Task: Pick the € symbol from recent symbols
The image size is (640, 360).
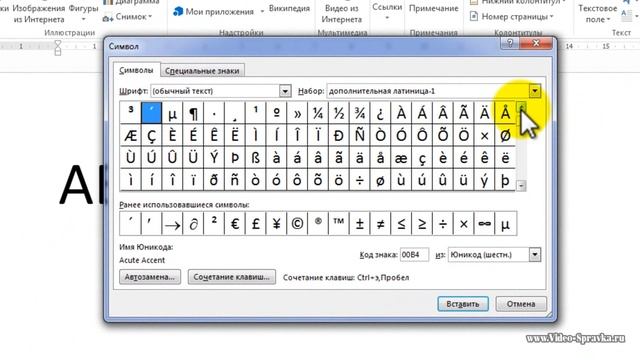Action: click(235, 224)
